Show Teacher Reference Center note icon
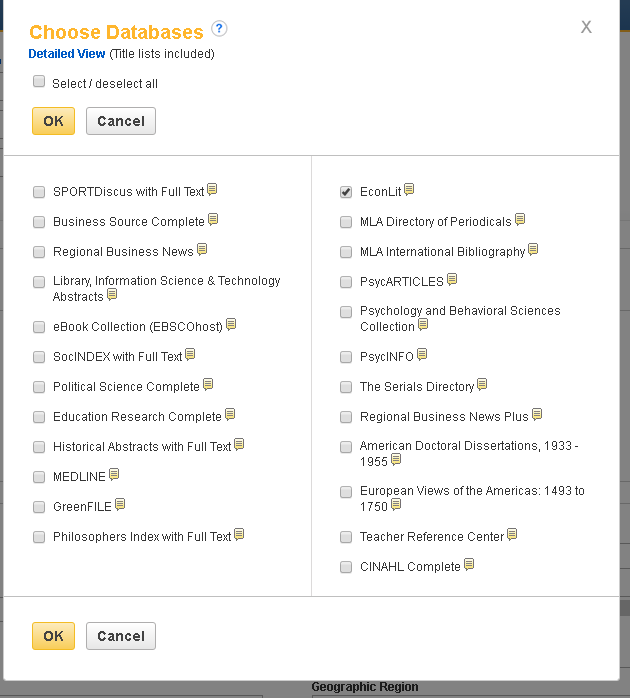Screen dimensions: 630x698 pyautogui.click(x=512, y=534)
